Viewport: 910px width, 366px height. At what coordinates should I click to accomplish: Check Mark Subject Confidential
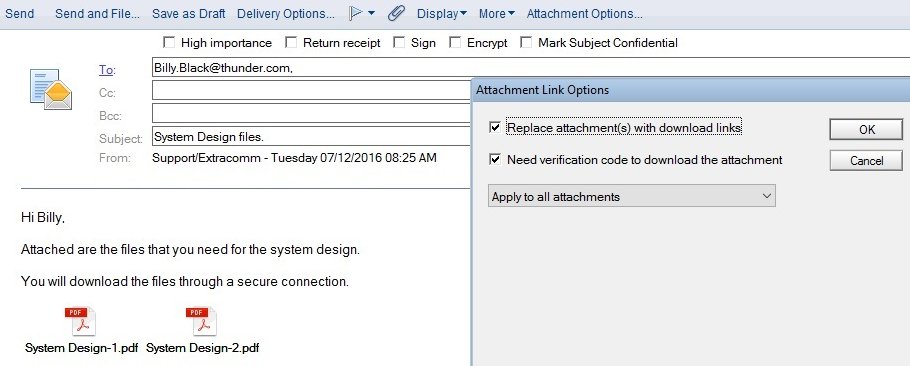click(x=526, y=42)
